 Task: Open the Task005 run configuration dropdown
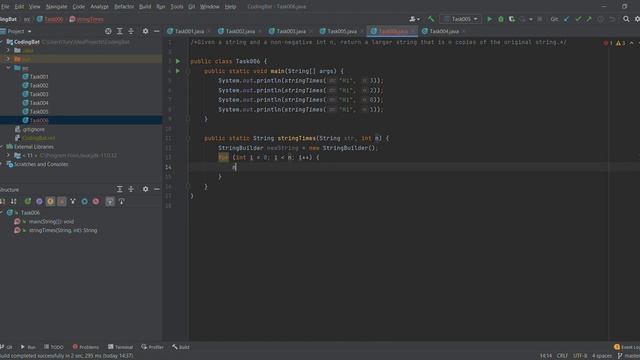461,19
